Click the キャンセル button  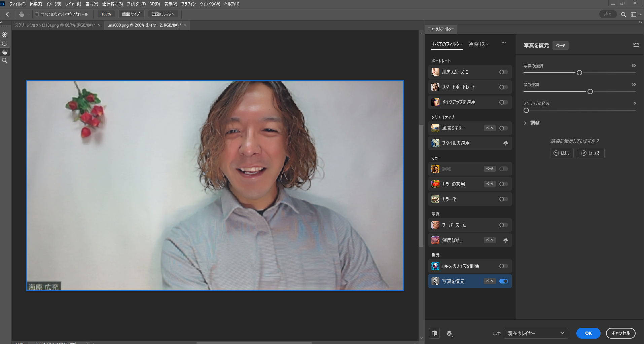[620, 333]
